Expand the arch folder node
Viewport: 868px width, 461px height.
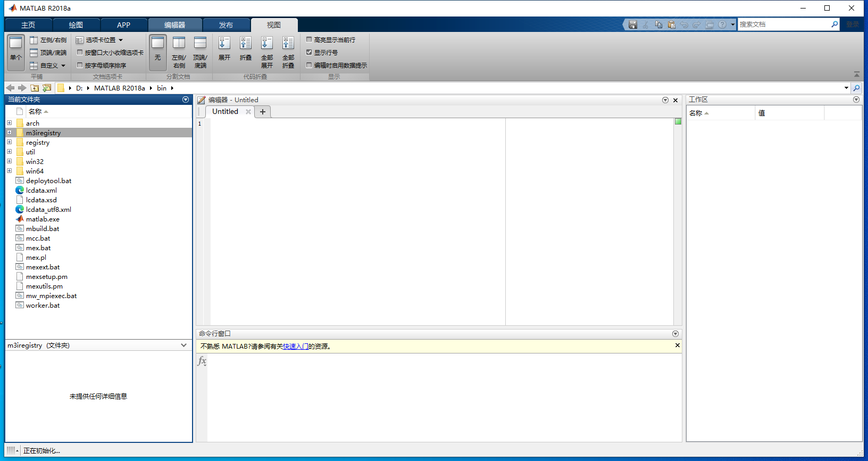coord(9,123)
